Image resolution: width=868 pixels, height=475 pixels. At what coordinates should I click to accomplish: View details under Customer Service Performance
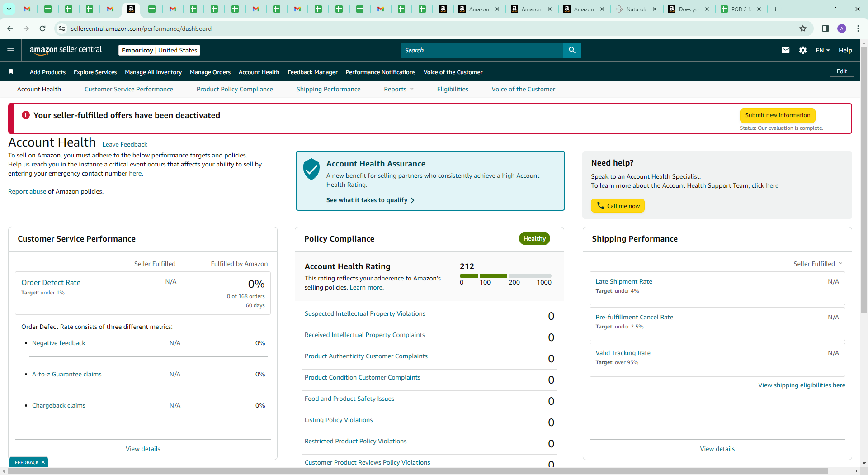143,449
